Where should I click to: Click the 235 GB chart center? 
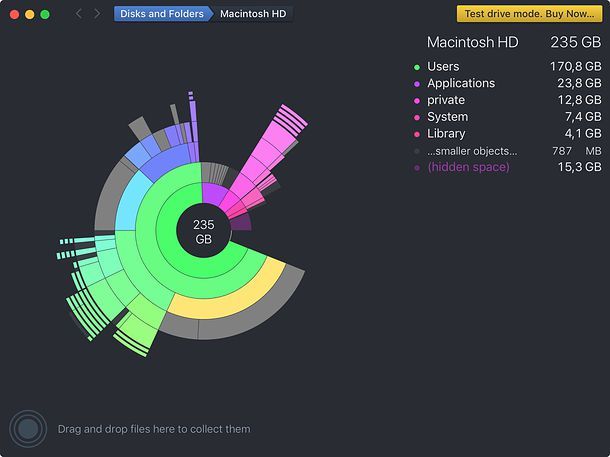click(x=203, y=231)
